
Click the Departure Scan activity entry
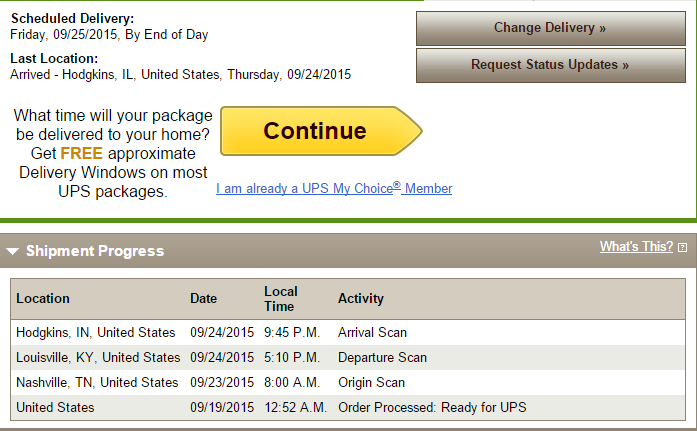382,357
